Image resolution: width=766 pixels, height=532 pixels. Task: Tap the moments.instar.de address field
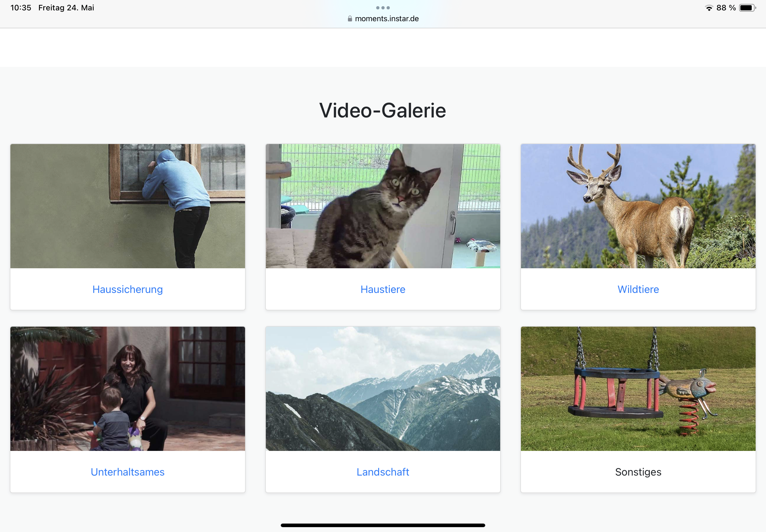pyautogui.click(x=387, y=19)
